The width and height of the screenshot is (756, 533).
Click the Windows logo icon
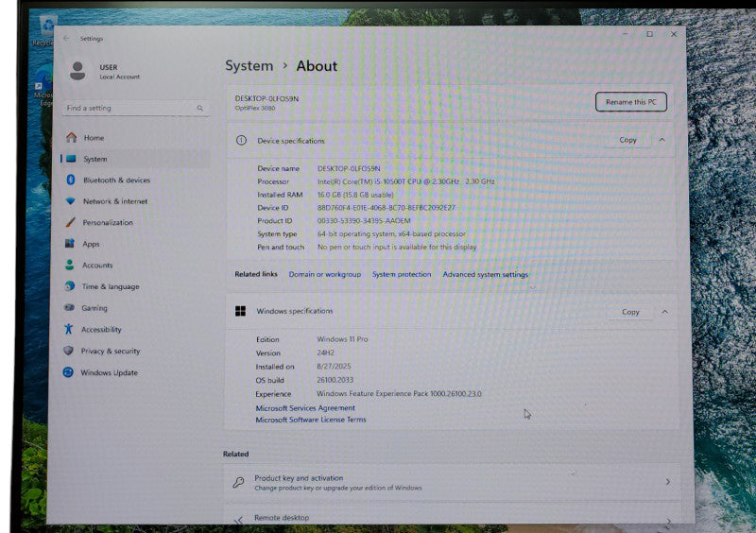tap(240, 311)
